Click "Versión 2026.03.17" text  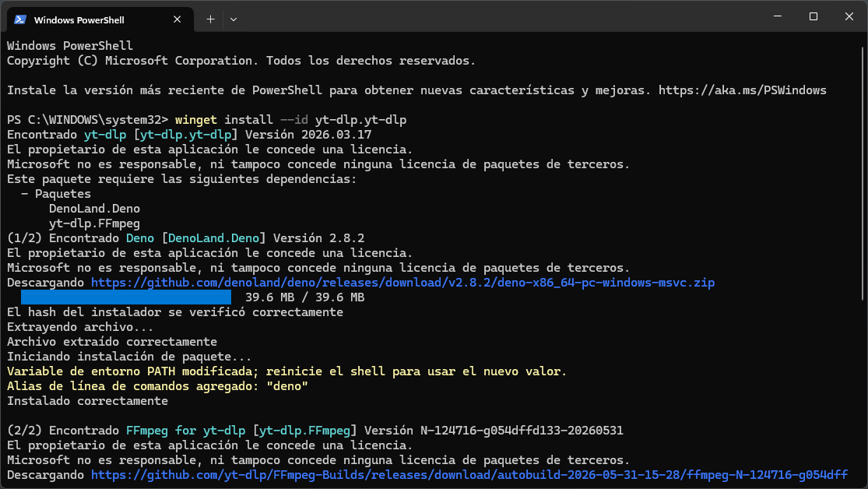(308, 135)
